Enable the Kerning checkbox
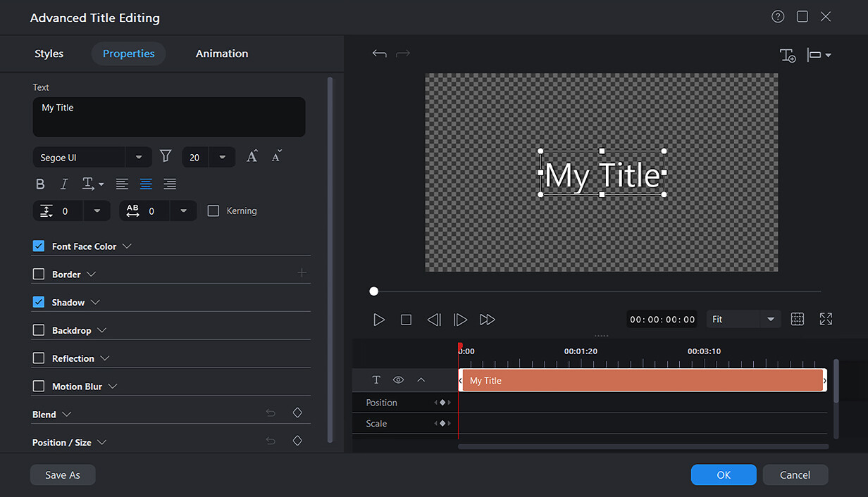 point(213,210)
